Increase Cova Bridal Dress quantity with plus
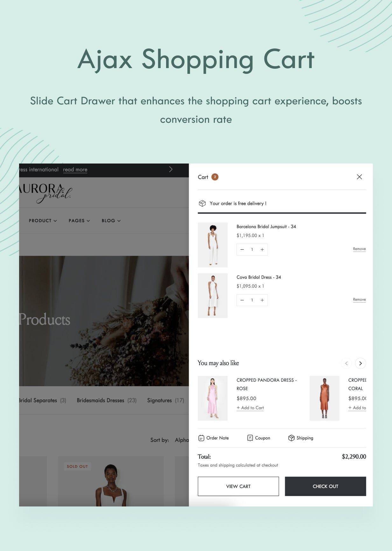 pos(262,300)
